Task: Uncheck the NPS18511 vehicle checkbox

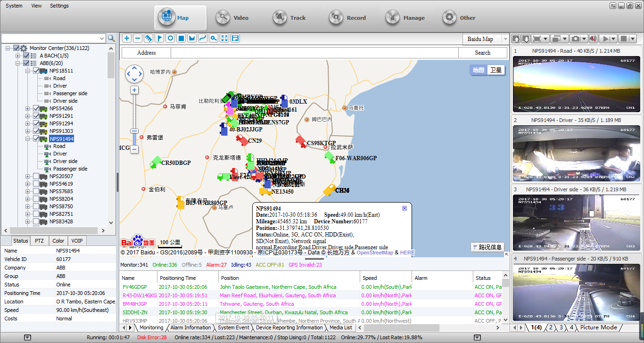Action: click(36, 71)
